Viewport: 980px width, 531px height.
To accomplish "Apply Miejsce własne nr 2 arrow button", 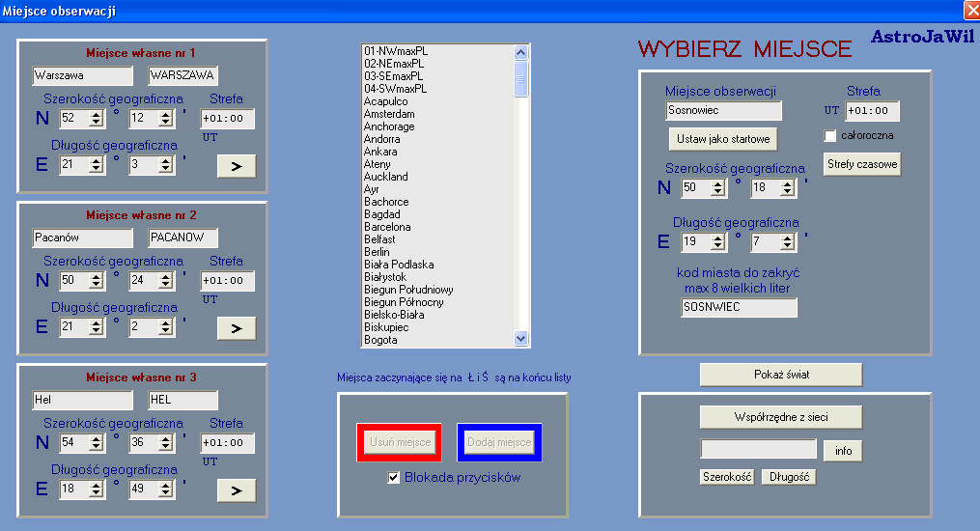I will 237,328.
